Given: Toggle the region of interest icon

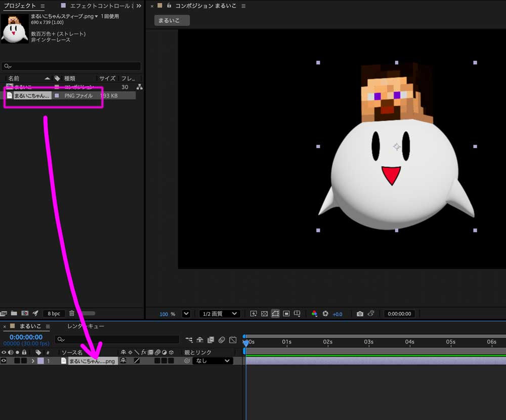Looking at the screenshot, I should (286, 314).
